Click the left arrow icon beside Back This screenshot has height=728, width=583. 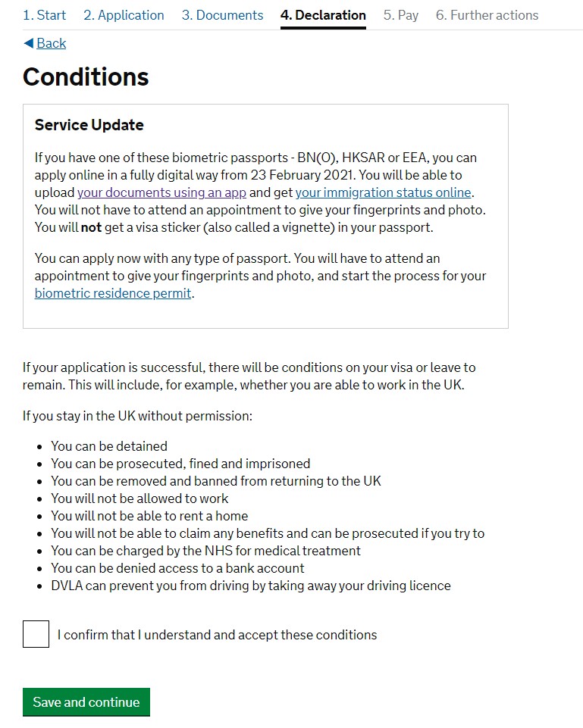coord(29,43)
